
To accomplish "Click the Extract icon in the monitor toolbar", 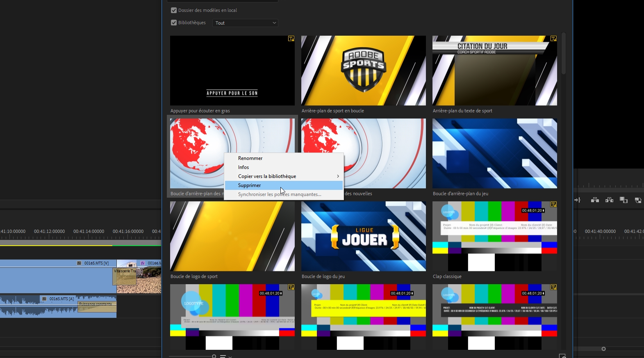I will pos(609,200).
